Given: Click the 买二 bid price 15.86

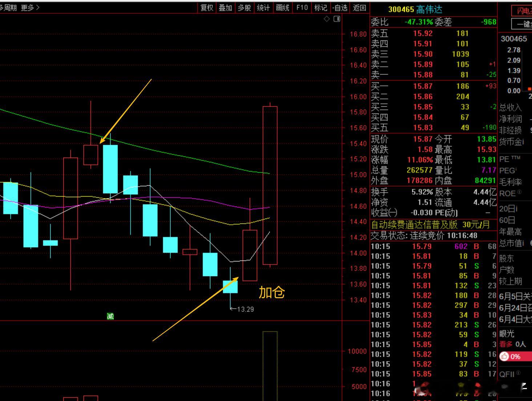Looking at the screenshot, I should click(x=423, y=97).
